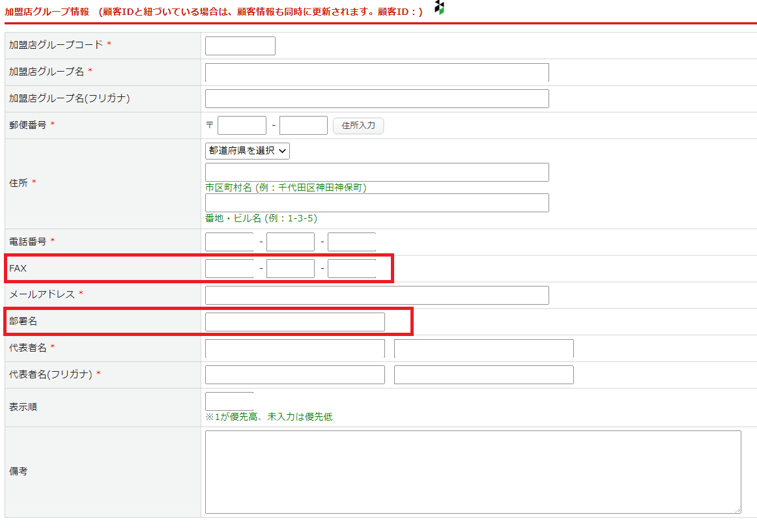Viewport: 757px width, 532px height.
Task: Select the last 電話番号 box
Action: [352, 242]
